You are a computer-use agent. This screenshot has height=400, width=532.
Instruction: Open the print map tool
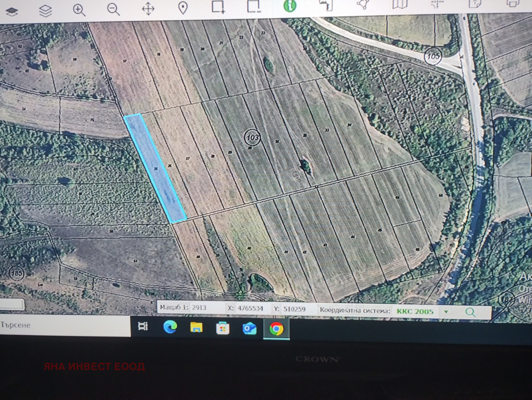[512, 3]
